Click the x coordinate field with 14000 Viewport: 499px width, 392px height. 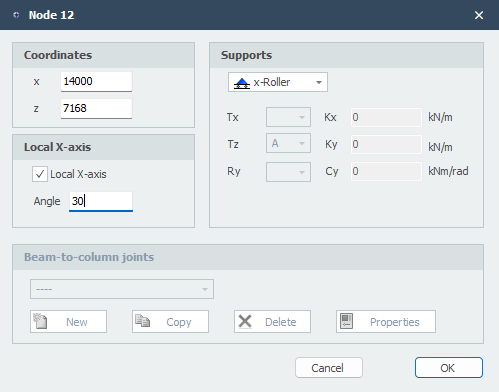click(x=96, y=82)
